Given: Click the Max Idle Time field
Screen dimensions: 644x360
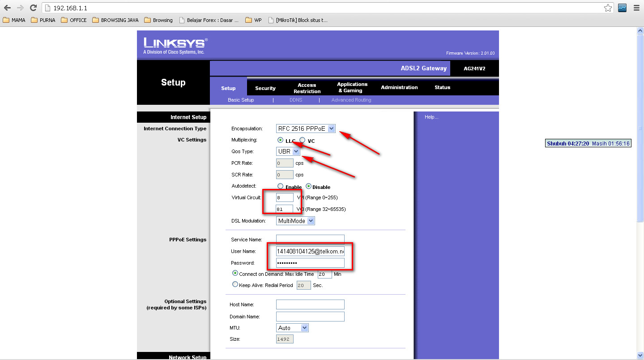Looking at the screenshot, I should coord(324,274).
